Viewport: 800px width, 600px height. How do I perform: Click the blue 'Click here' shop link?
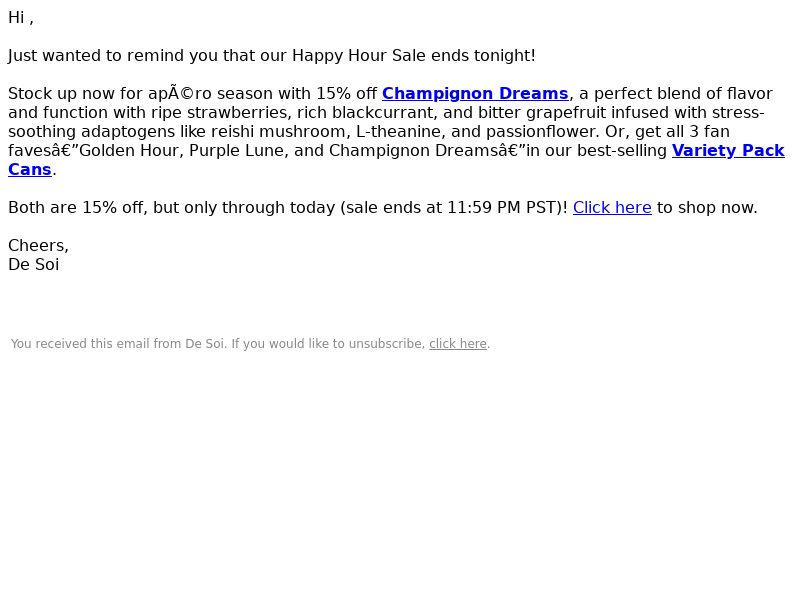612,208
